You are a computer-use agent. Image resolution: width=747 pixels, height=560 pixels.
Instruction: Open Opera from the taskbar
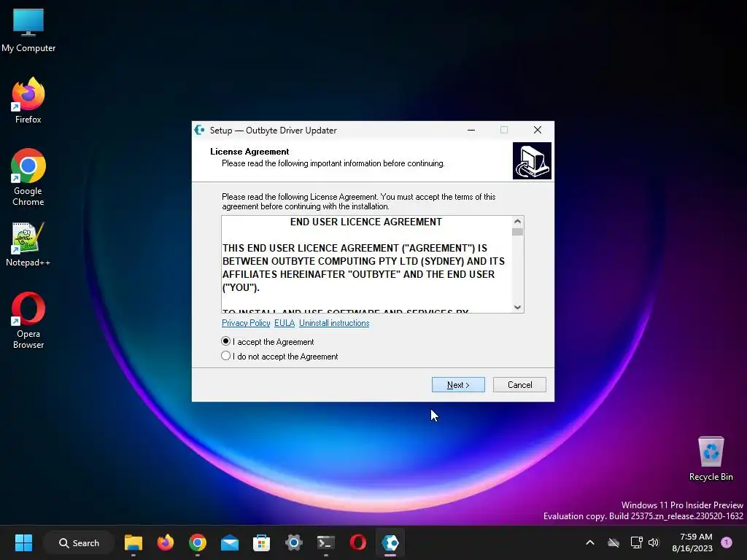coord(357,542)
